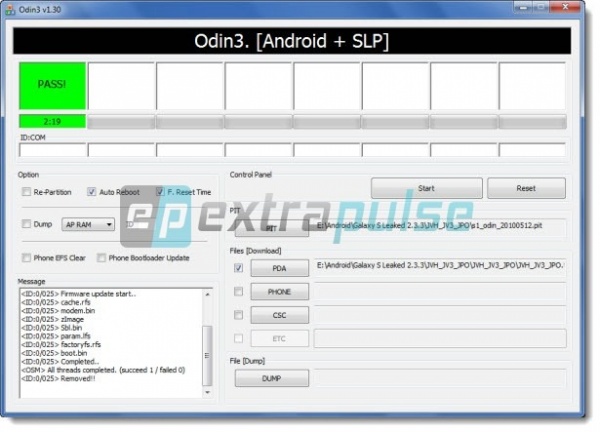600x432 pixels.
Task: Click the CSC file button
Action: (x=279, y=315)
